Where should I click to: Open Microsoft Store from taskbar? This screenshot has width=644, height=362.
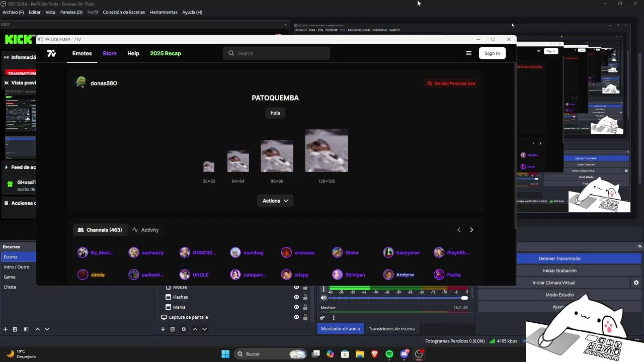click(x=345, y=354)
